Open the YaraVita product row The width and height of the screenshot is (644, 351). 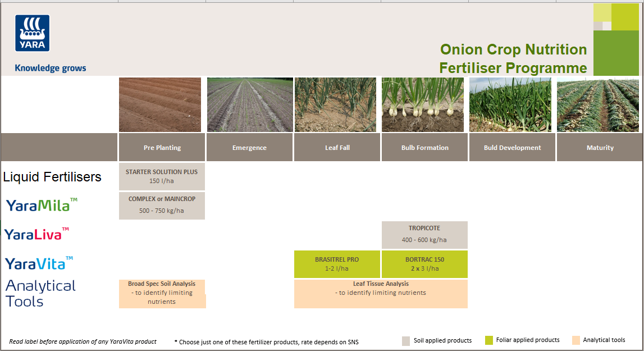[38, 262]
